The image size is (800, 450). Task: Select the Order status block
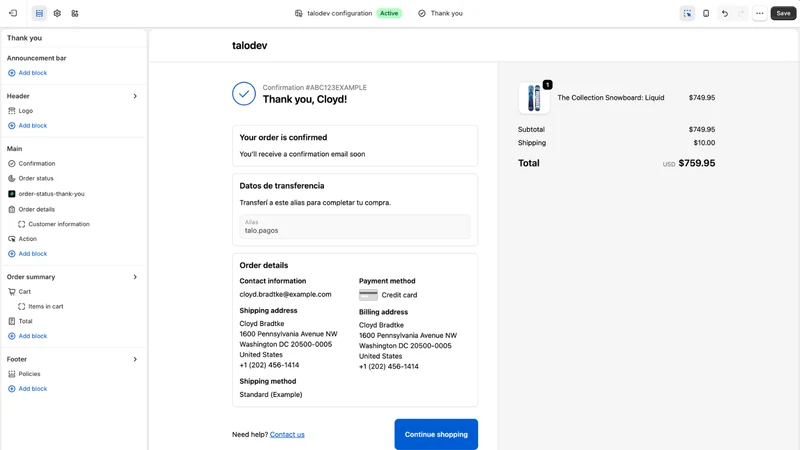tap(36, 179)
